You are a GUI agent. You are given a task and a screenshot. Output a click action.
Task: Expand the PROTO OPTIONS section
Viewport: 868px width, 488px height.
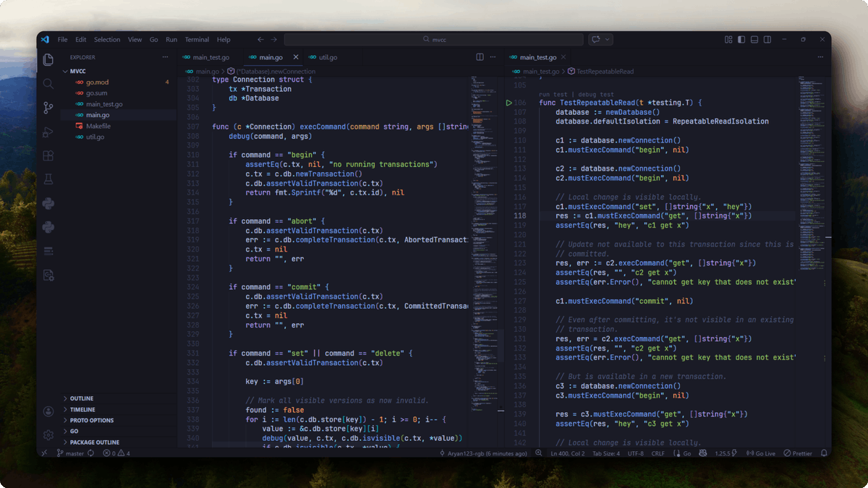click(119, 420)
